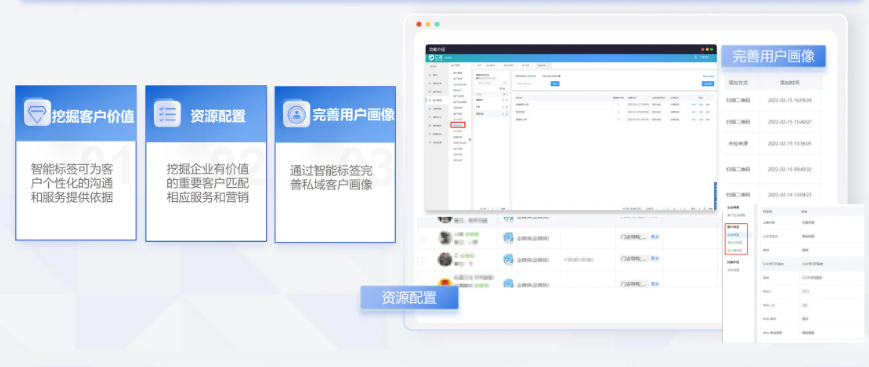Tick the checkbox of the orange-avatar customer row
869x367 pixels.
pyautogui.click(x=423, y=283)
